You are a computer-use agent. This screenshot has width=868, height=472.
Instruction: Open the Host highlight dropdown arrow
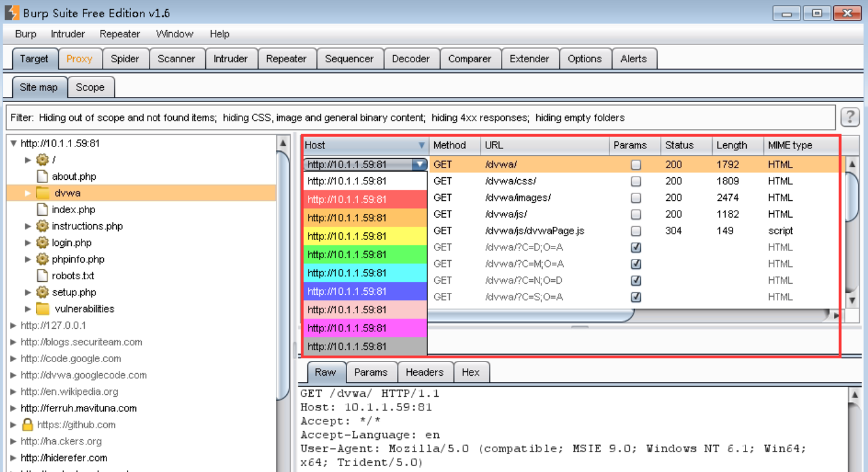pos(419,164)
